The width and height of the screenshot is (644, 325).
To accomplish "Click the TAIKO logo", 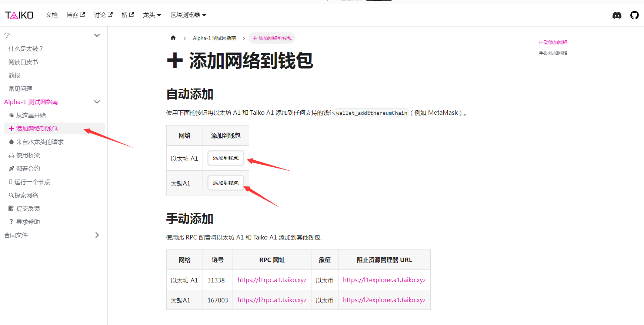I will click(19, 15).
